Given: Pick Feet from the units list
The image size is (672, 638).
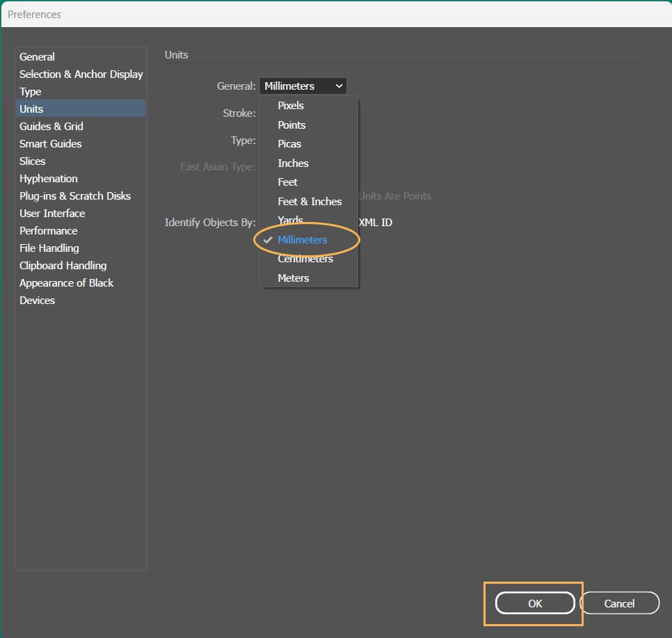Looking at the screenshot, I should (287, 182).
